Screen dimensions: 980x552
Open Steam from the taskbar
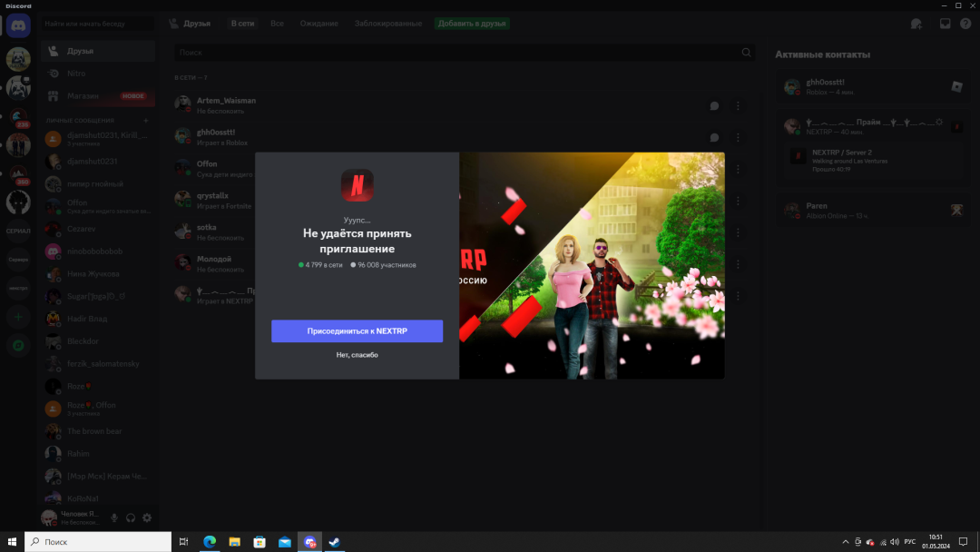point(334,542)
